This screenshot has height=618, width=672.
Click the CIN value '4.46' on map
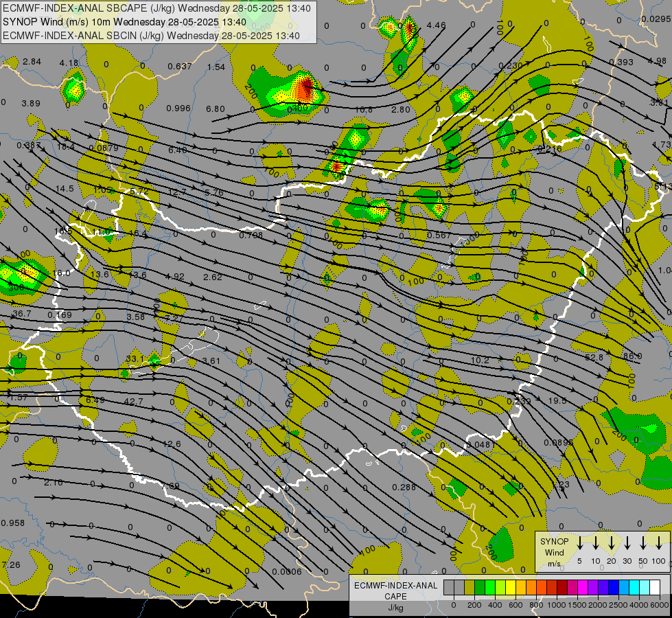point(437,25)
